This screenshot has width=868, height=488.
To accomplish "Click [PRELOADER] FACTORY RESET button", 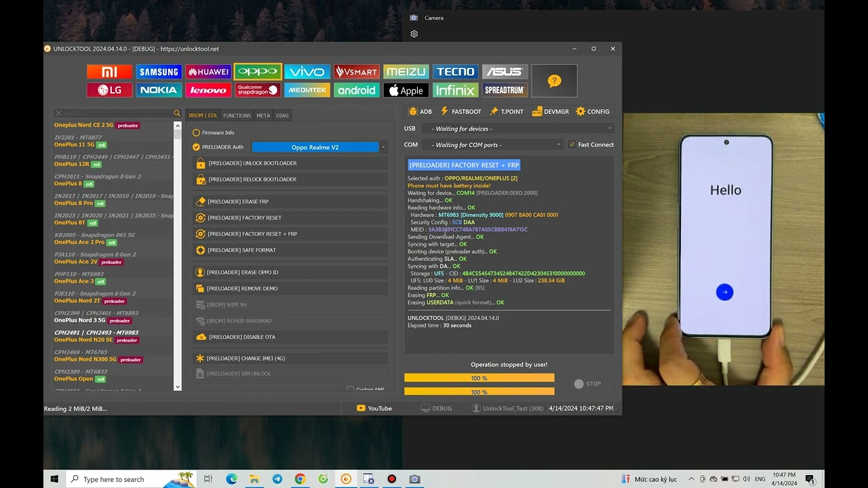I will point(290,218).
